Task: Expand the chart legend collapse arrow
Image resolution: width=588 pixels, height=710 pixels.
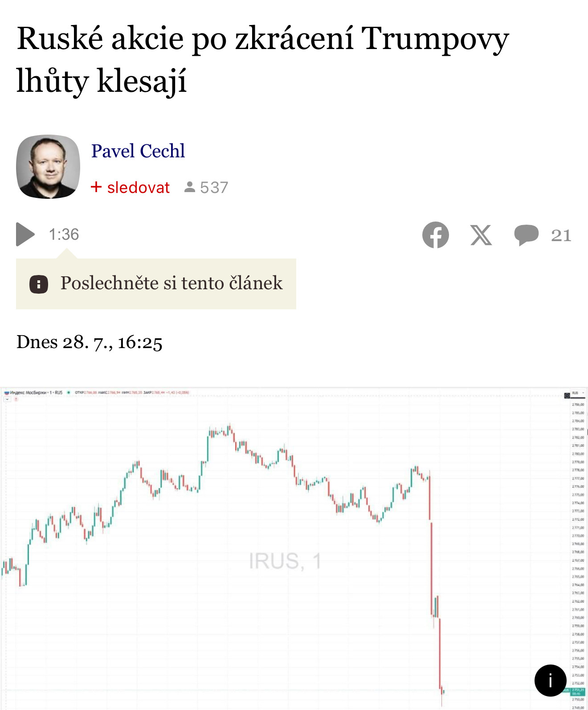Action: click(x=7, y=399)
